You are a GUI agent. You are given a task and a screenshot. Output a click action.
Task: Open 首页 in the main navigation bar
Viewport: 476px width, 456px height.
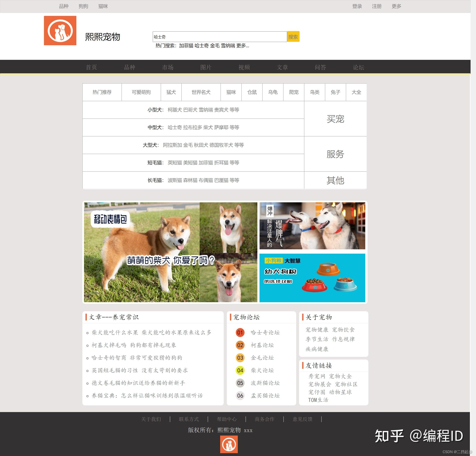(x=91, y=67)
